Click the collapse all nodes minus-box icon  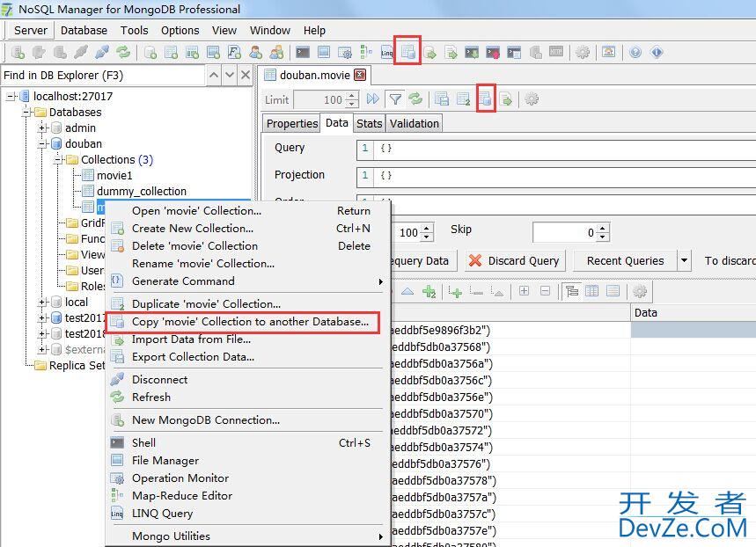pyautogui.click(x=545, y=290)
